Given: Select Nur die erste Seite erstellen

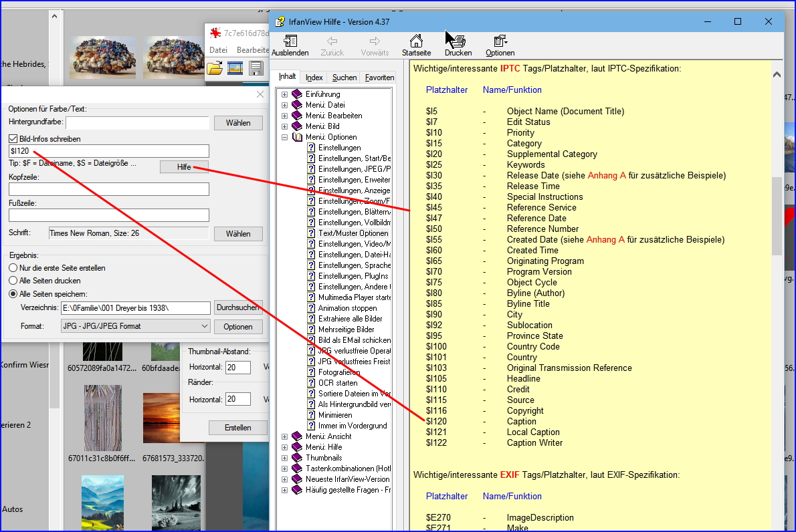Looking at the screenshot, I should click(13, 268).
